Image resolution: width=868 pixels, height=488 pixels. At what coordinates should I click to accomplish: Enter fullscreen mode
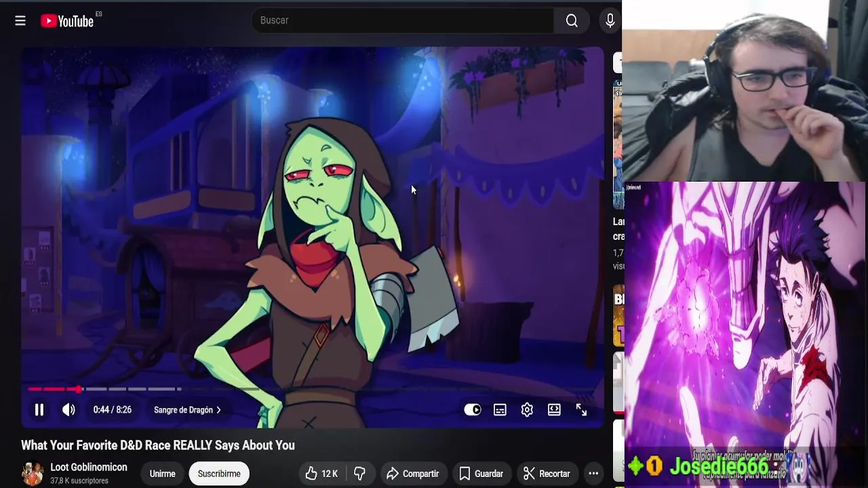581,409
